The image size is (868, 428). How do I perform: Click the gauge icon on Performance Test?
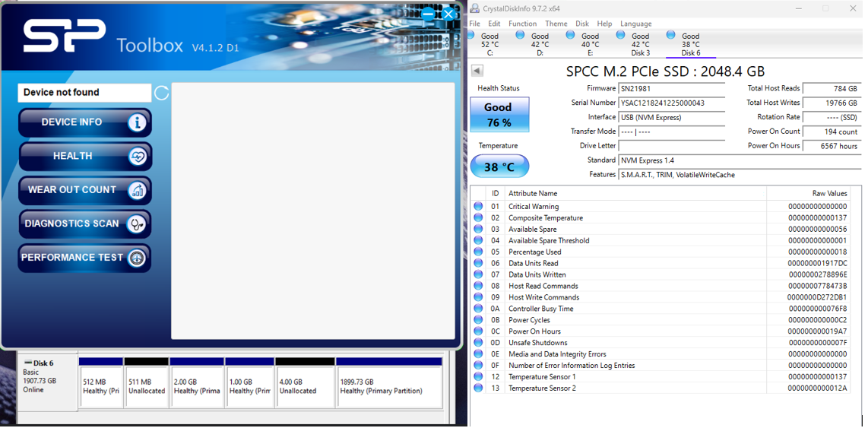pyautogui.click(x=137, y=258)
